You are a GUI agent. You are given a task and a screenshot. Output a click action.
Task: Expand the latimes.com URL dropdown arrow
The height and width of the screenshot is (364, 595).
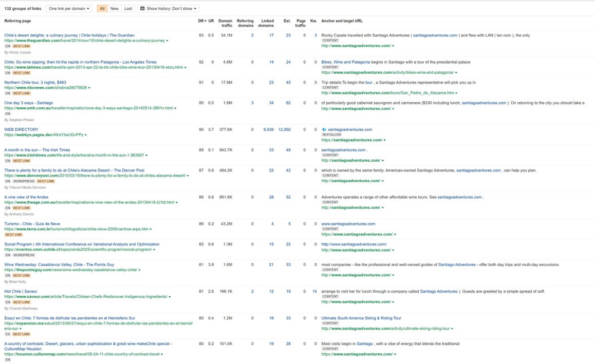click(185, 67)
